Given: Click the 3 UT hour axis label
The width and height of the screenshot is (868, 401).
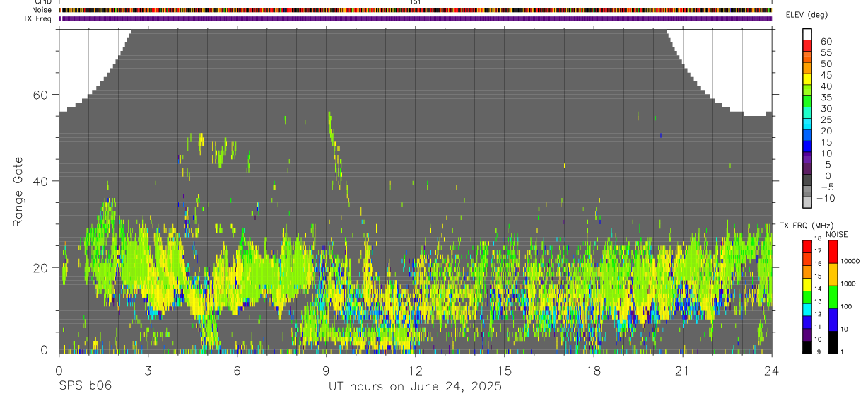Looking at the screenshot, I should coord(148,371).
